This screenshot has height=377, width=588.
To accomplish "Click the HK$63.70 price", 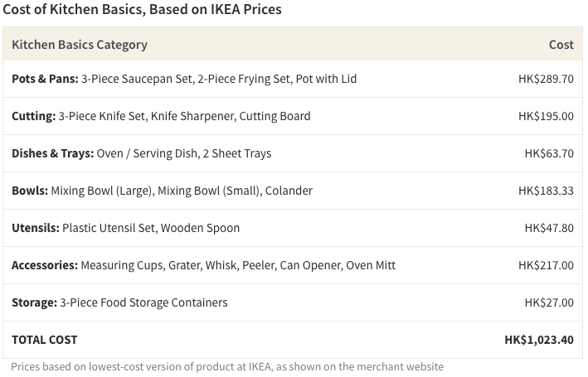I will [x=549, y=153].
